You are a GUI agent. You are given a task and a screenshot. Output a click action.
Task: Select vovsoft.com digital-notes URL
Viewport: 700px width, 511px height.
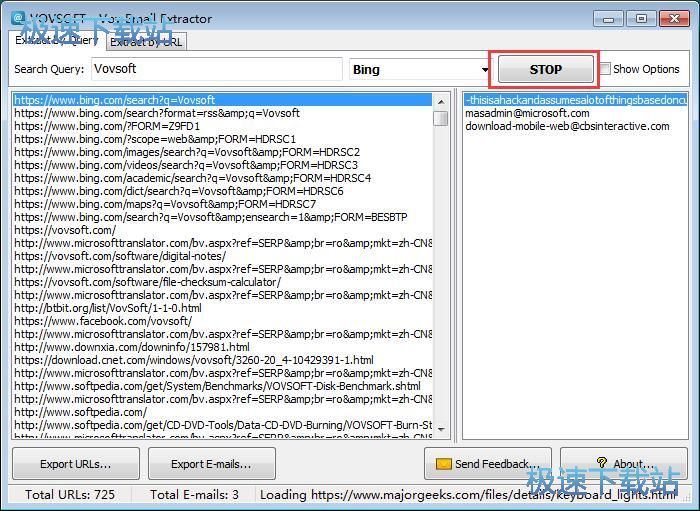(x=222, y=256)
